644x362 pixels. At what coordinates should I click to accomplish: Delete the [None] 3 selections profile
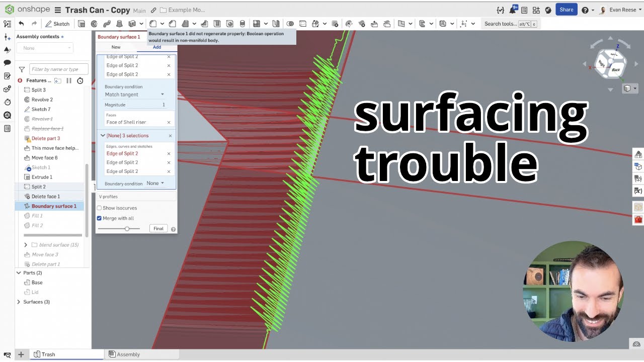point(170,136)
